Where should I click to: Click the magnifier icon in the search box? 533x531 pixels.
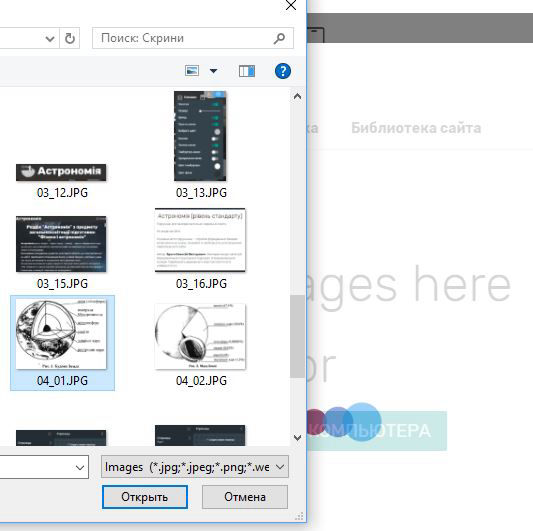coord(279,38)
